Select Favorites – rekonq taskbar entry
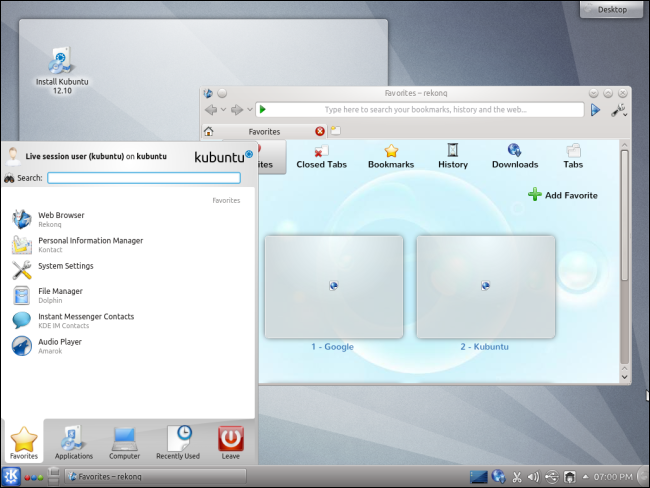Screen dimensions: 650x488 156,476
